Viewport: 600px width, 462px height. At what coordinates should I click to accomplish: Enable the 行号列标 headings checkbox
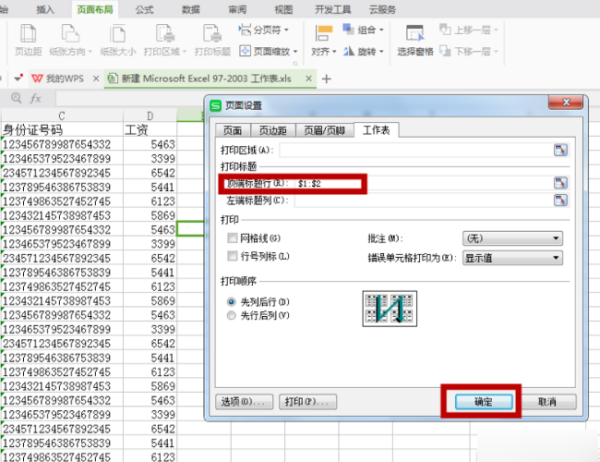coord(232,257)
